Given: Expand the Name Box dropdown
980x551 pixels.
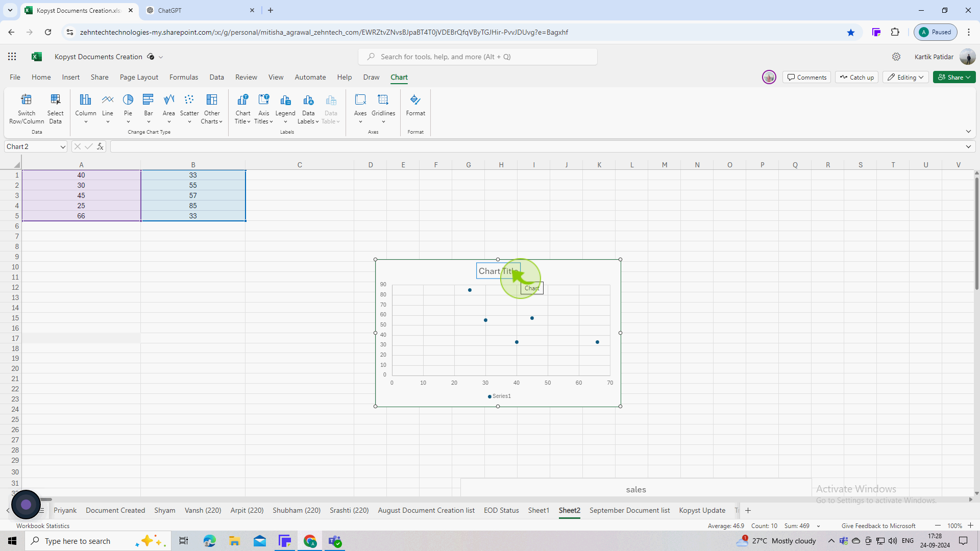Looking at the screenshot, I should click(x=63, y=147).
